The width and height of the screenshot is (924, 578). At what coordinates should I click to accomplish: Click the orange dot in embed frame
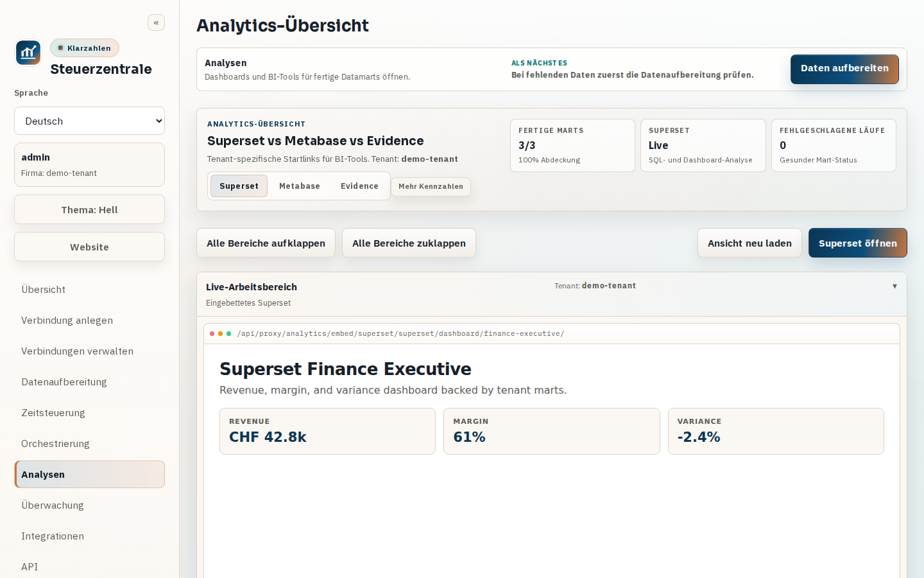[220, 333]
